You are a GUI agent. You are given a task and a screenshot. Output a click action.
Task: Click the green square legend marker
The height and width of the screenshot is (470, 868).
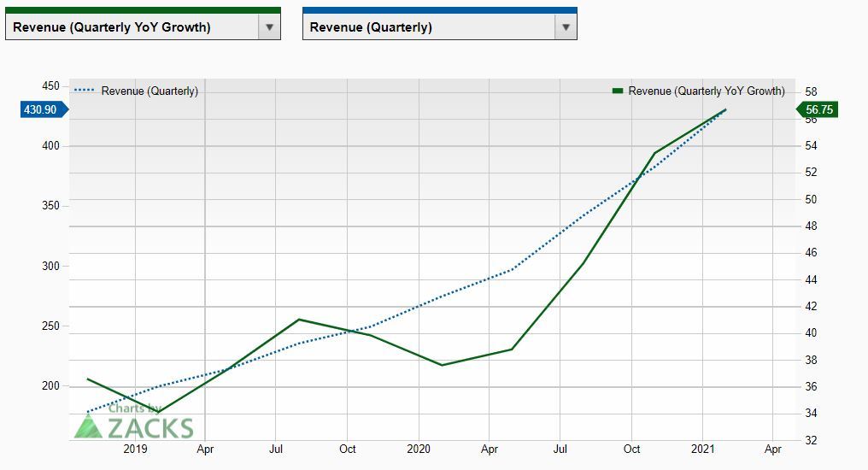618,91
